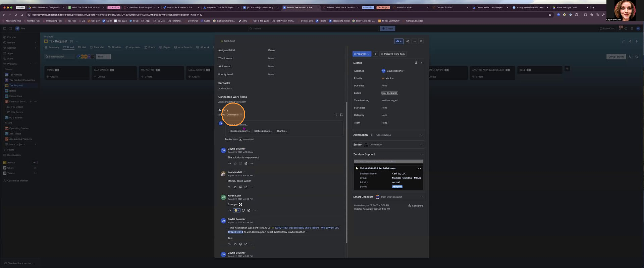Open the Forms tab
The image size is (644, 268).
(x=150, y=47)
